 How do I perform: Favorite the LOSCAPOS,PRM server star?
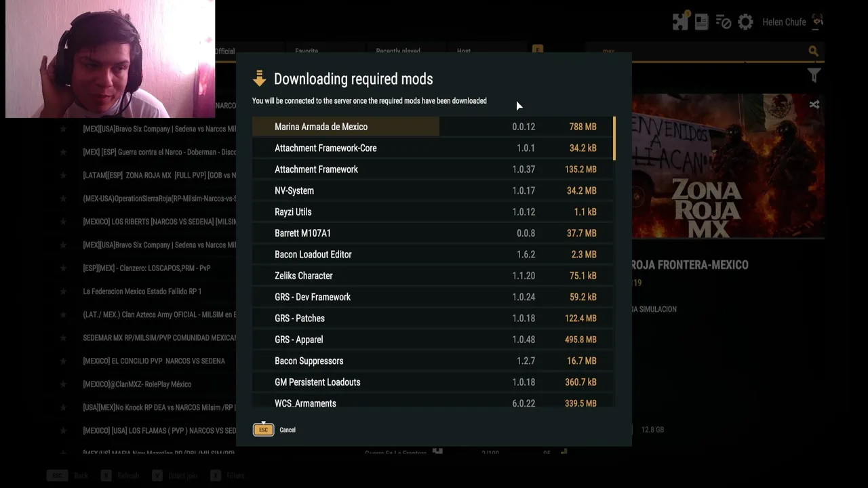pos(63,268)
